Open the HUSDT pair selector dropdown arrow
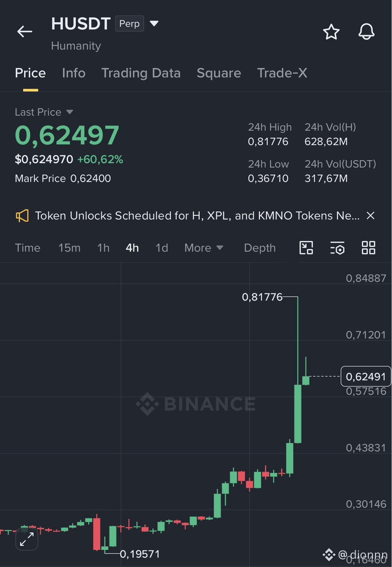Viewport: 392px width, 567px height. click(154, 24)
